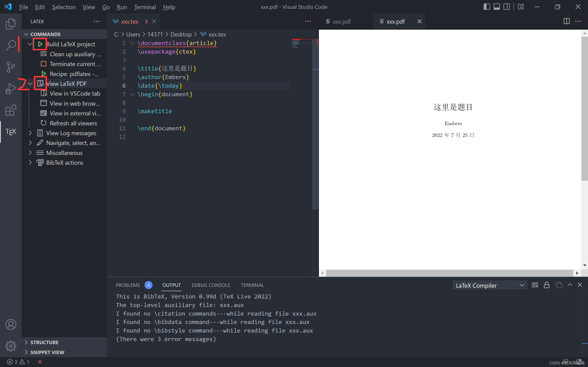Select the TEX icon in the activity bar
588x367 pixels.
coord(11,132)
